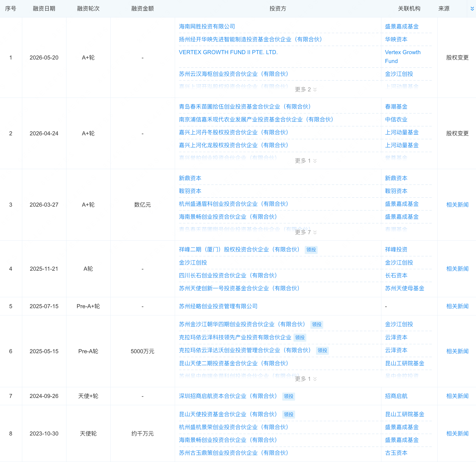This screenshot has width=476, height=462.
Task: Click 股权变更 in the 2026-05-20 row
Action: [457, 58]
